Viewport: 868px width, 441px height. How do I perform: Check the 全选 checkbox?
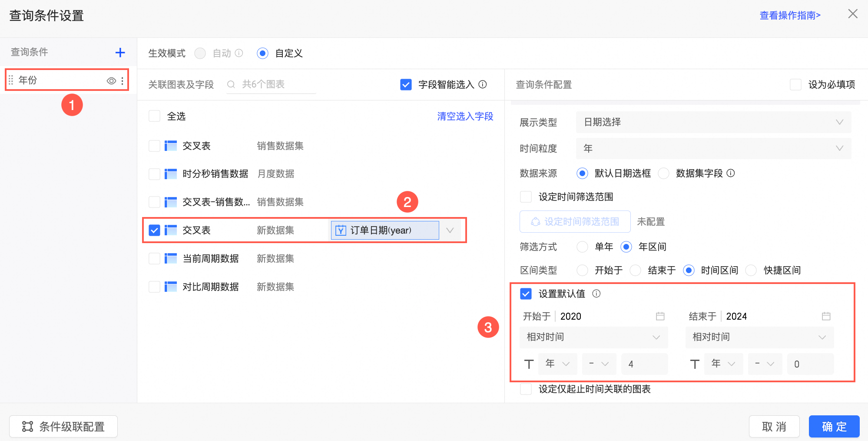(x=154, y=116)
